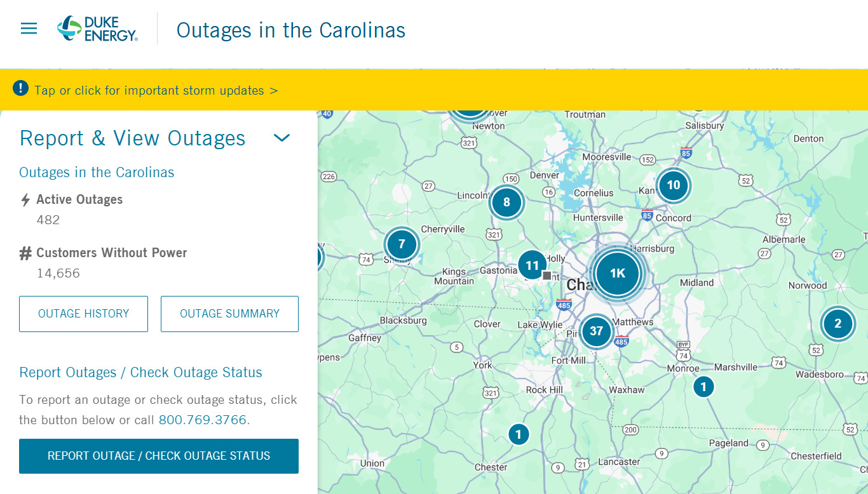Call the 800.769.3766 phone link

click(x=203, y=420)
